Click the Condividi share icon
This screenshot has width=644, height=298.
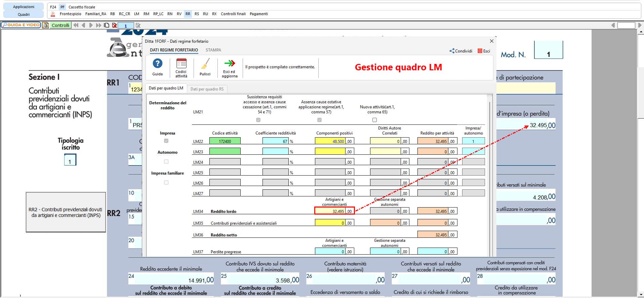(x=452, y=51)
